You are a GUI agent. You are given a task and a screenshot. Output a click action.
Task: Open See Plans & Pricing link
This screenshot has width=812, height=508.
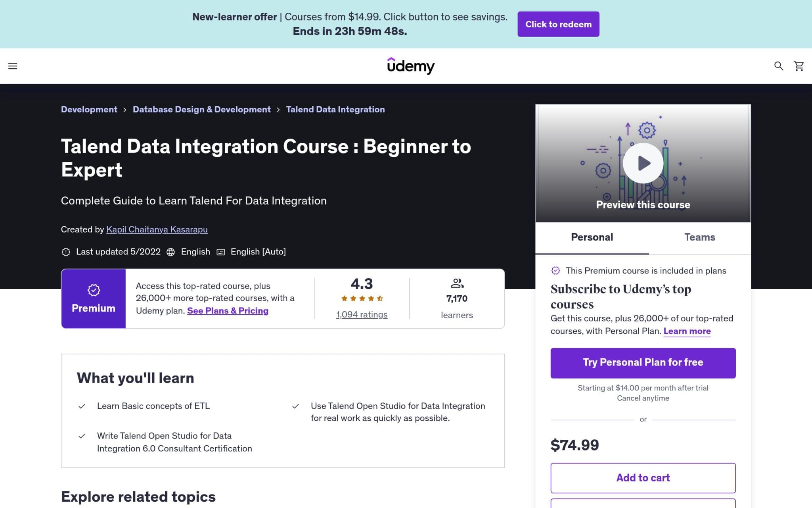coord(228,311)
